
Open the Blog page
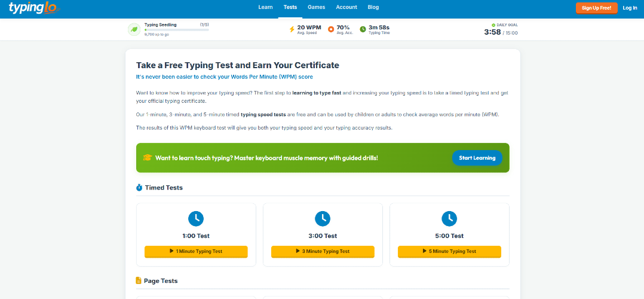(x=373, y=7)
